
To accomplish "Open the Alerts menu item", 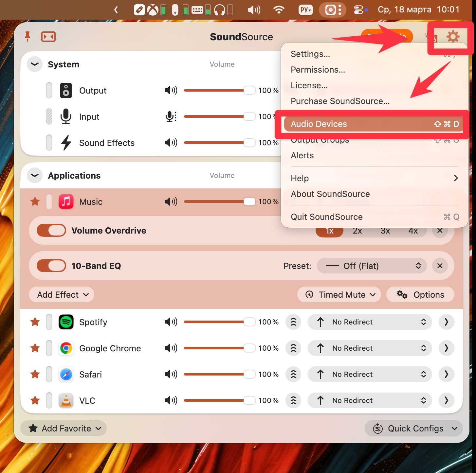I will click(374, 155).
